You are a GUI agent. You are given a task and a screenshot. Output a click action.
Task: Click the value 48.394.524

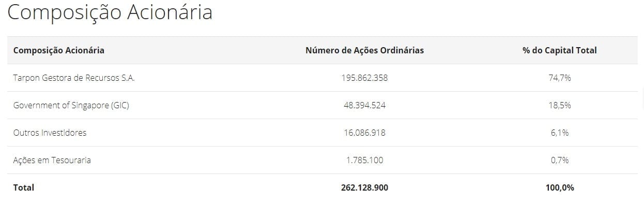coord(364,105)
